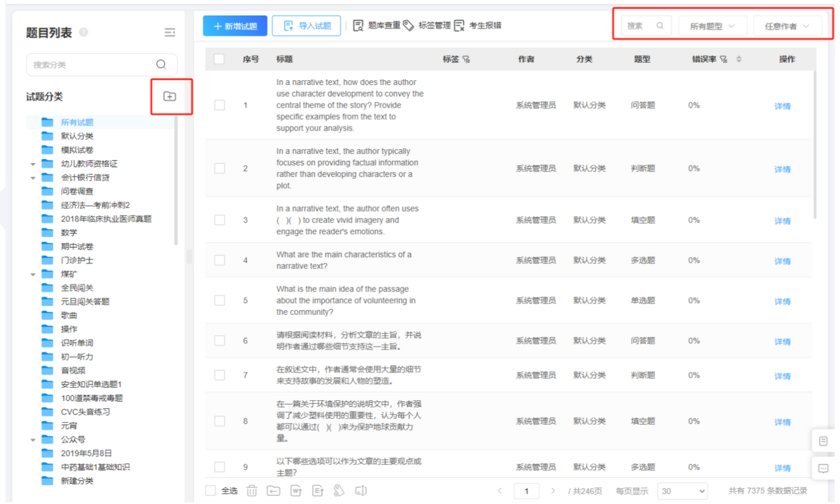840x504 pixels.
Task: Click the export to Excel icon
Action: click(x=318, y=491)
